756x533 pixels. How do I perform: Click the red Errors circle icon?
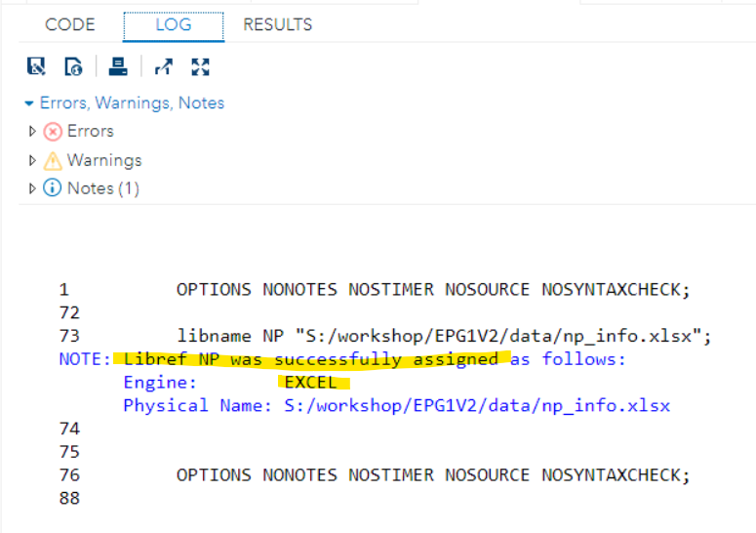tap(53, 132)
